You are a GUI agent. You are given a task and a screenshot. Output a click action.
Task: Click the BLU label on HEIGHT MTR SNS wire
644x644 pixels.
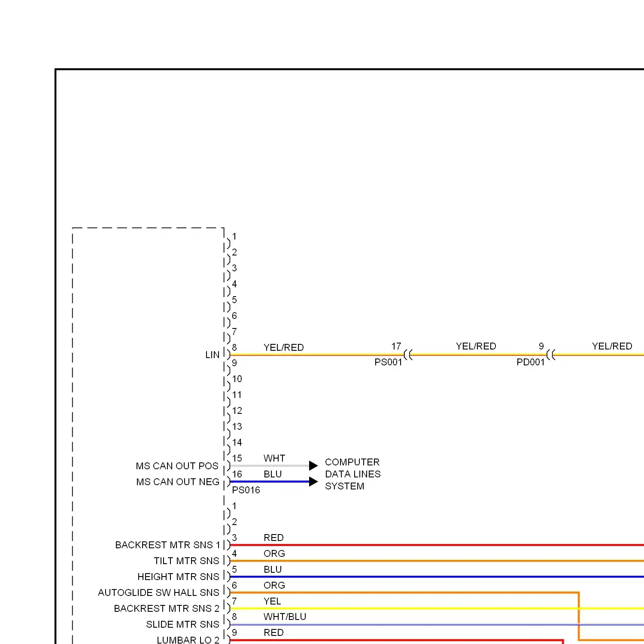(273, 569)
